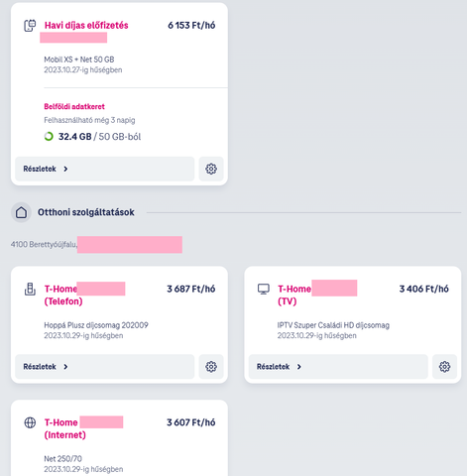Expand chevron next to TV Részletek
Image resolution: width=467 pixels, height=476 pixels.
[298, 367]
